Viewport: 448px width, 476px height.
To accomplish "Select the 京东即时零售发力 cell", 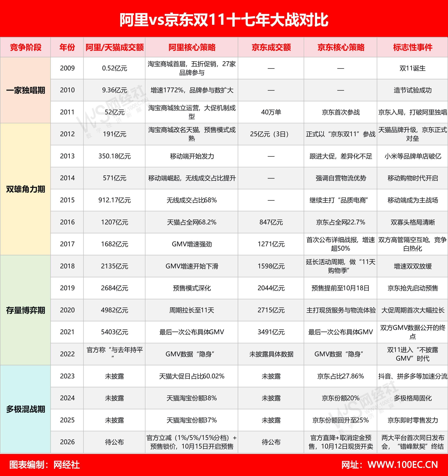I will click(x=413, y=420).
